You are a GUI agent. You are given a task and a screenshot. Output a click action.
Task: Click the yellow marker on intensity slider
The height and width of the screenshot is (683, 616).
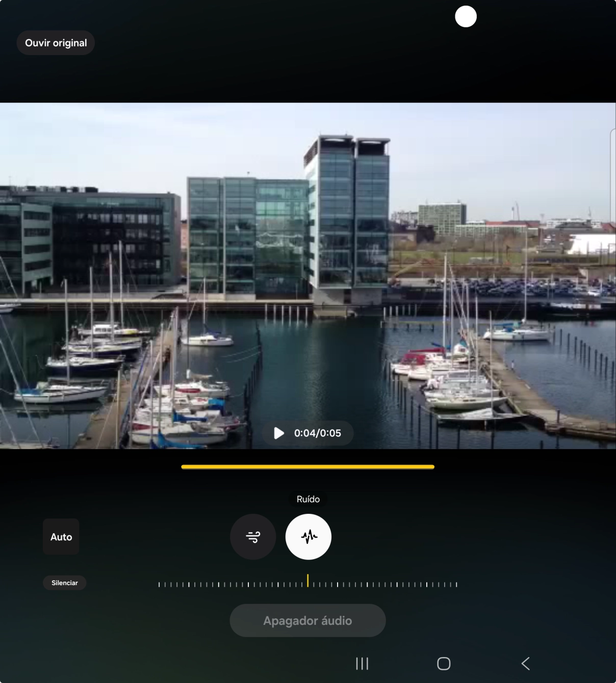pyautogui.click(x=307, y=581)
